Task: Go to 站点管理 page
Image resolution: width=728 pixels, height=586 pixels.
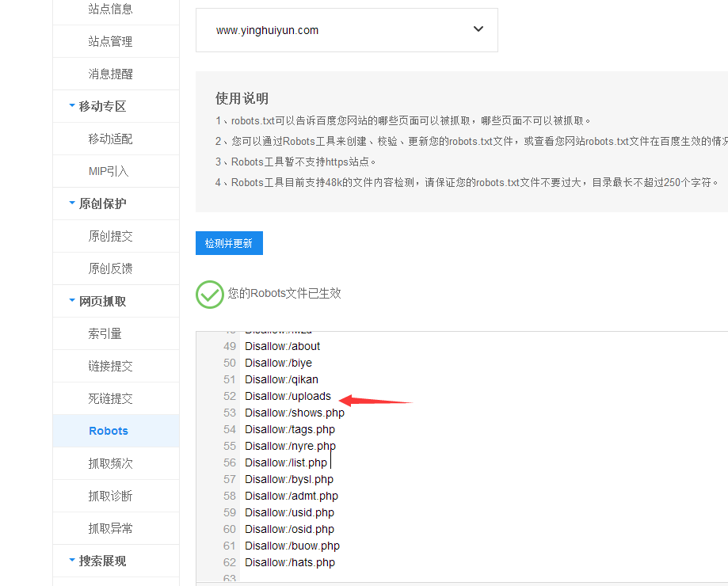Action: pyautogui.click(x=110, y=41)
